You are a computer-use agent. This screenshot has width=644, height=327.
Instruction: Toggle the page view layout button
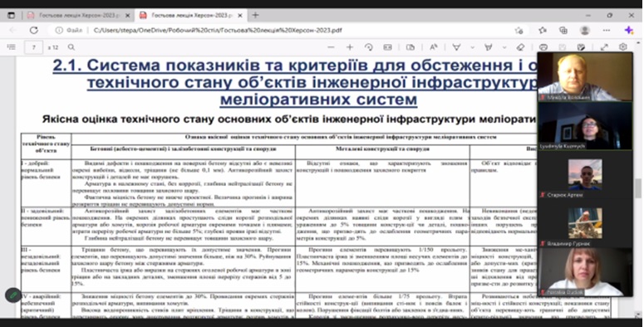click(410, 47)
